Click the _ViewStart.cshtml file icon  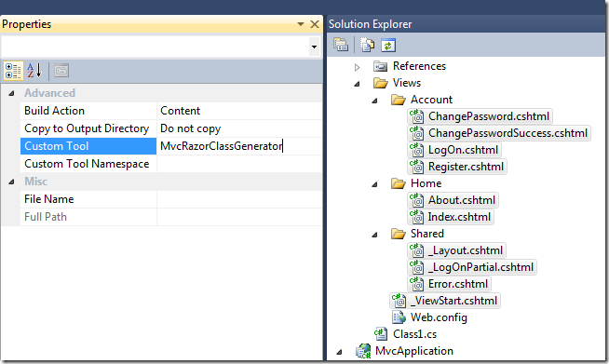pyautogui.click(x=399, y=301)
